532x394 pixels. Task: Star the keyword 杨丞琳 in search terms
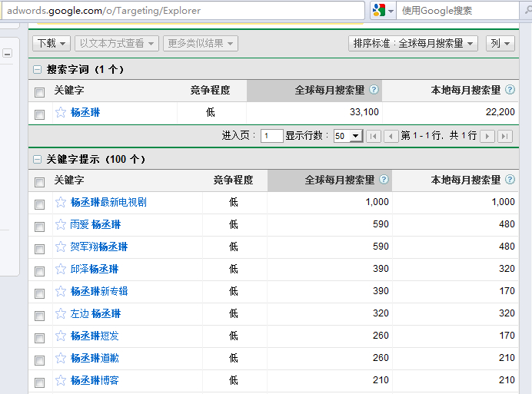pos(61,112)
